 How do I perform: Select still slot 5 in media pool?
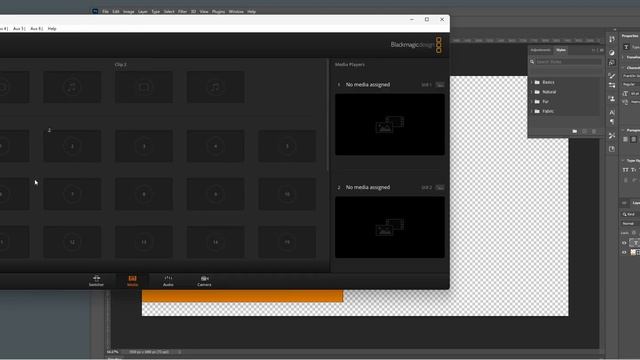click(x=287, y=146)
